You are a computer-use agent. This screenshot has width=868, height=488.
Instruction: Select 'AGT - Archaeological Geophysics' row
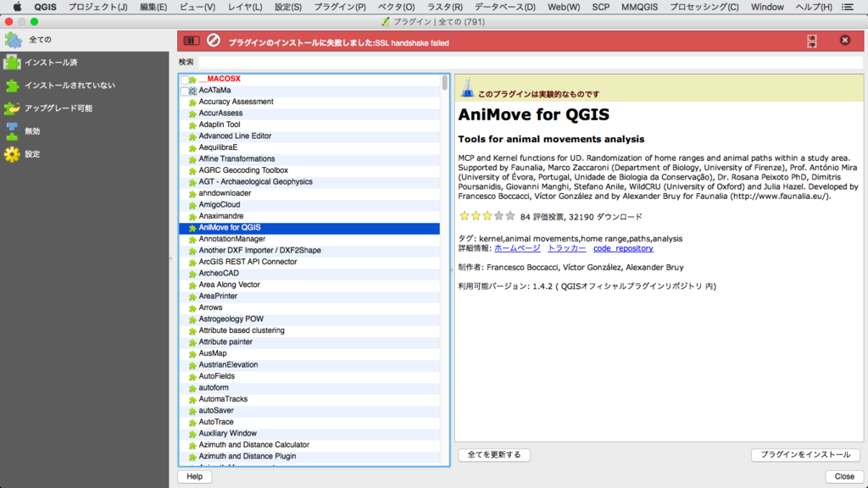click(309, 182)
